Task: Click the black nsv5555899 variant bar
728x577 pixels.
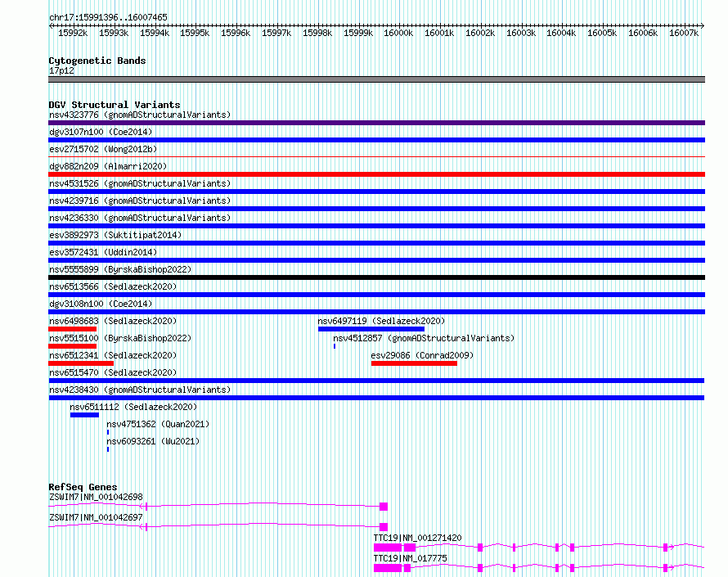Action: (376, 277)
